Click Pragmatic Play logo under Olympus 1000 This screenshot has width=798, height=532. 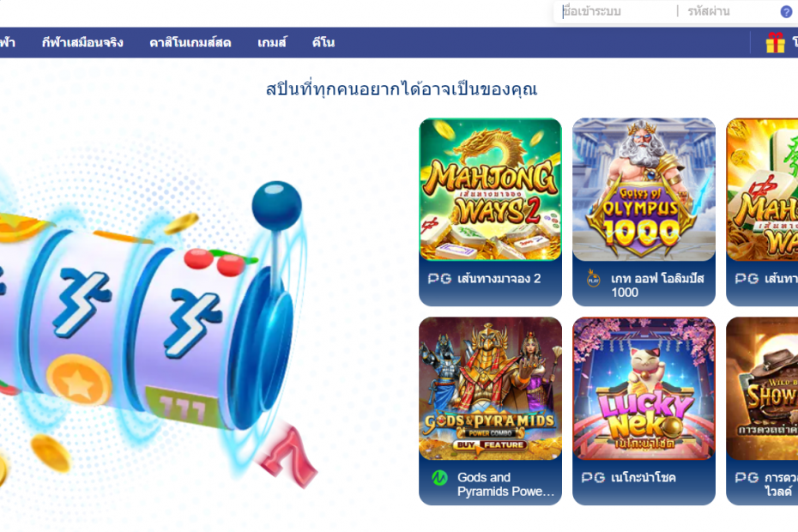coord(594,279)
